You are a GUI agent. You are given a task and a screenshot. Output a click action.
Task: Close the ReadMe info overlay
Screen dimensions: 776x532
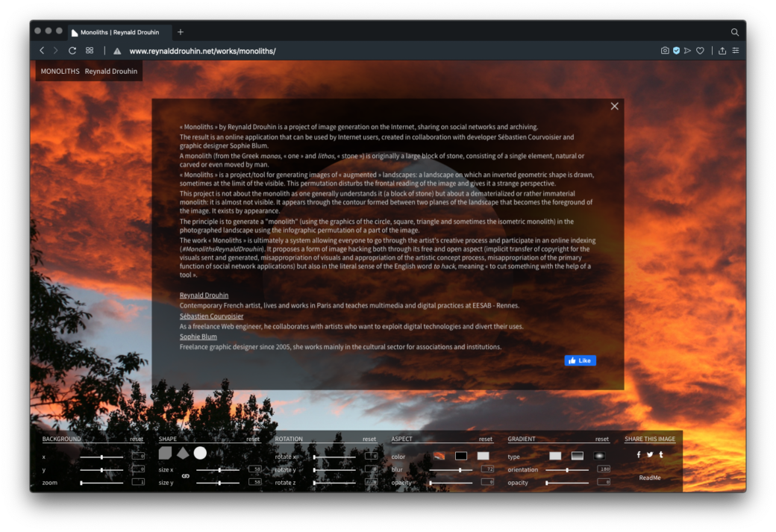click(615, 106)
